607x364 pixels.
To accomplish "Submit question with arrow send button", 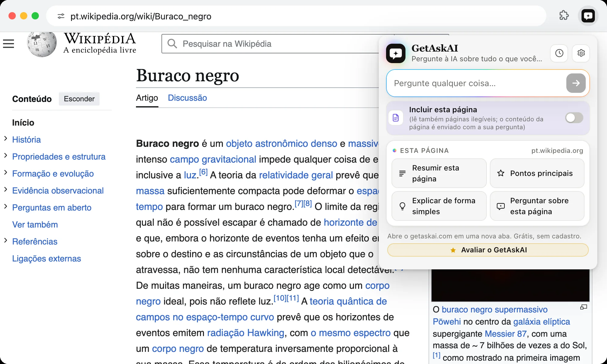I will click(576, 83).
